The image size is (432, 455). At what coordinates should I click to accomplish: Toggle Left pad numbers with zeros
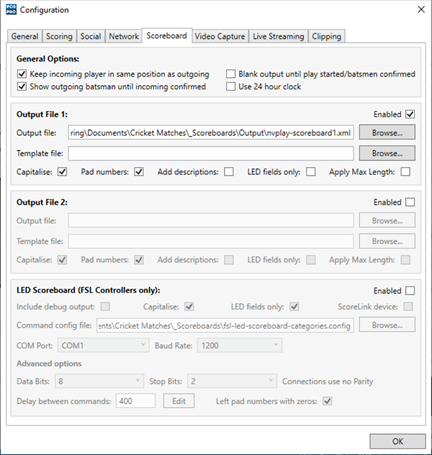pyautogui.click(x=327, y=401)
